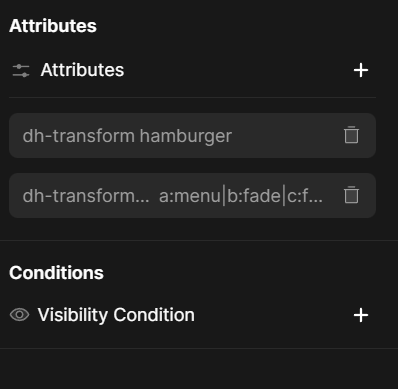Open the a:menu|b:fade attribute row
This screenshot has width=398, height=389.
pyautogui.click(x=192, y=195)
